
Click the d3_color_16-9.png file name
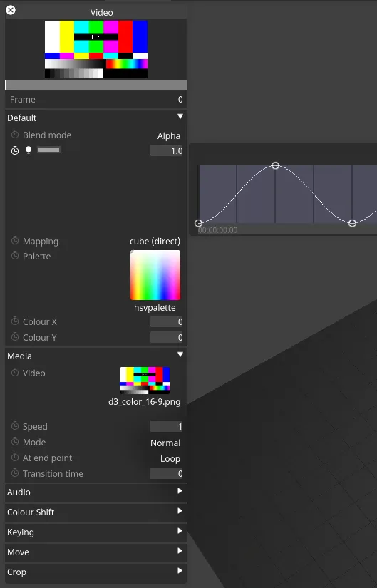click(x=145, y=402)
